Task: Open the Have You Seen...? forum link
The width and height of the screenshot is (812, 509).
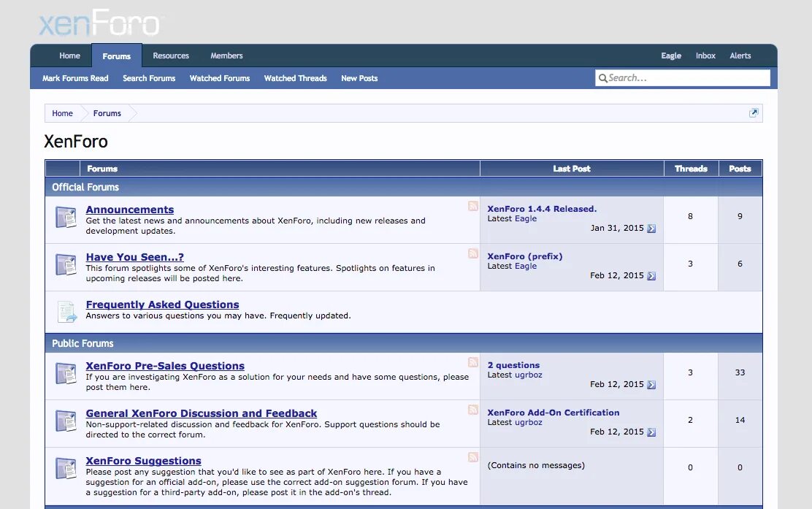Action: coord(134,257)
